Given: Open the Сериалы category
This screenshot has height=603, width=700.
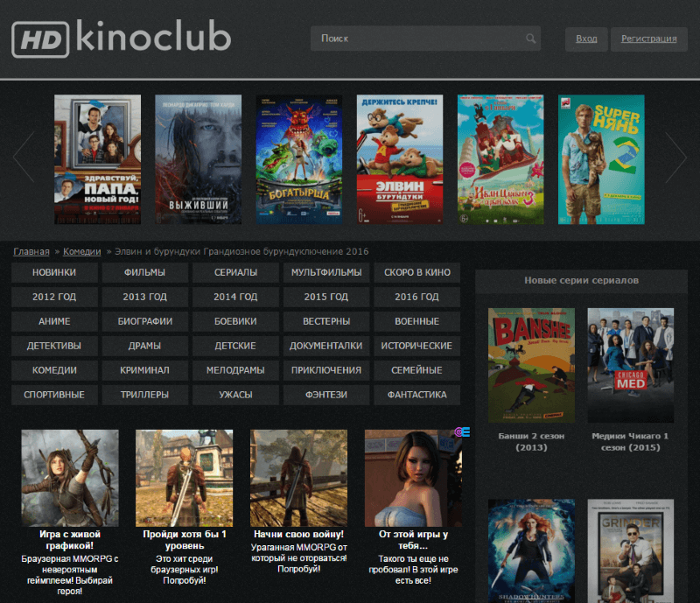Looking at the screenshot, I should click(235, 272).
